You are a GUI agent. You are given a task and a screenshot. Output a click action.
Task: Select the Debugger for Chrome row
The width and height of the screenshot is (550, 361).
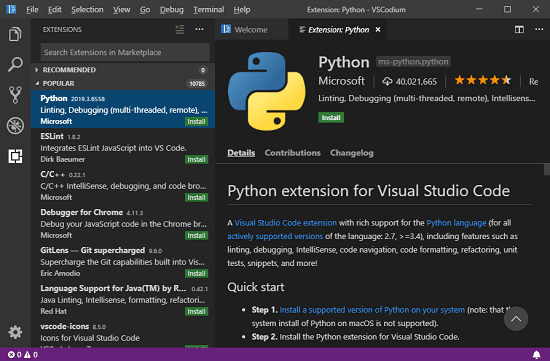(123, 223)
